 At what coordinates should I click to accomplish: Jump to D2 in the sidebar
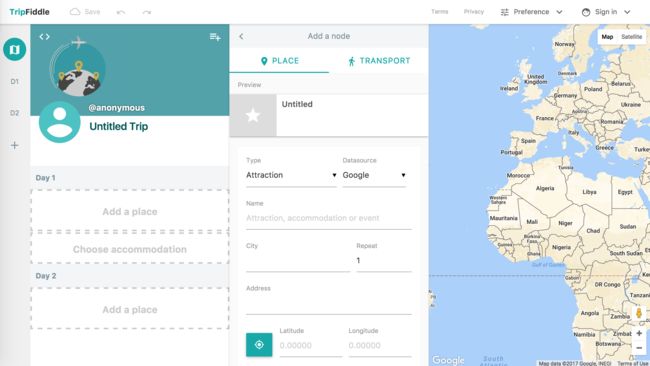[x=15, y=113]
